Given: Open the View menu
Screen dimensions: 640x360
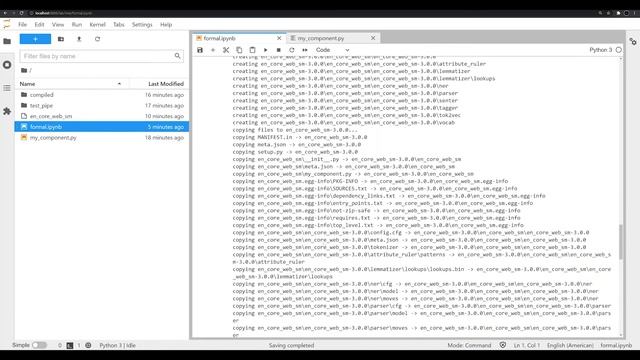Looking at the screenshot, I should point(58,24).
